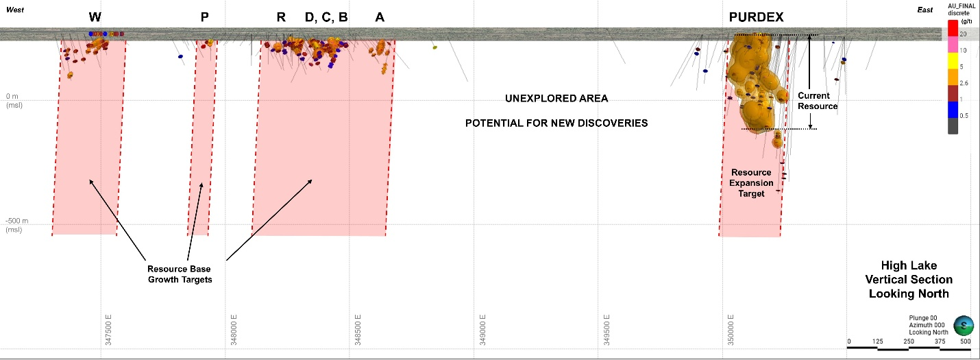Click the blue 0.5 g/t legend swatch

click(x=953, y=110)
